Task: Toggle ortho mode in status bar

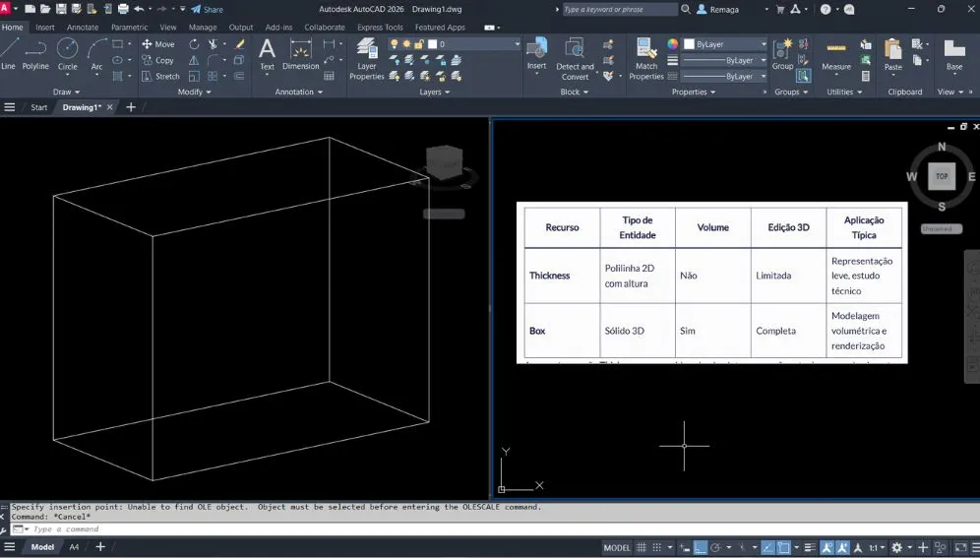Action: (x=700, y=547)
